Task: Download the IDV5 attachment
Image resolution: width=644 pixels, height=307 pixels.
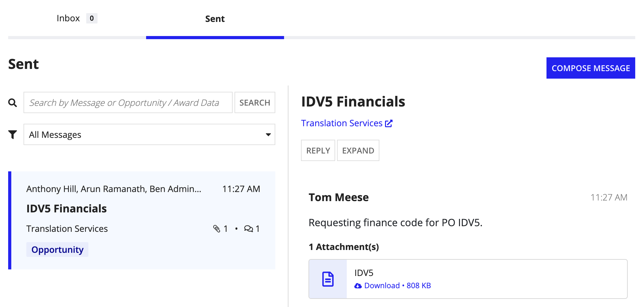Action: (393, 286)
